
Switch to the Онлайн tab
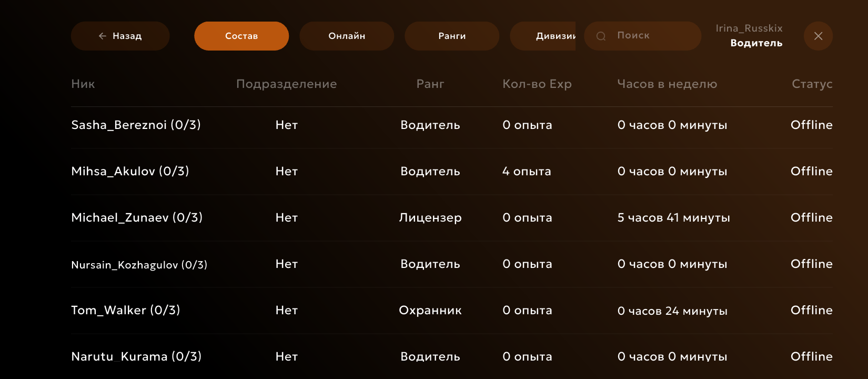point(347,36)
